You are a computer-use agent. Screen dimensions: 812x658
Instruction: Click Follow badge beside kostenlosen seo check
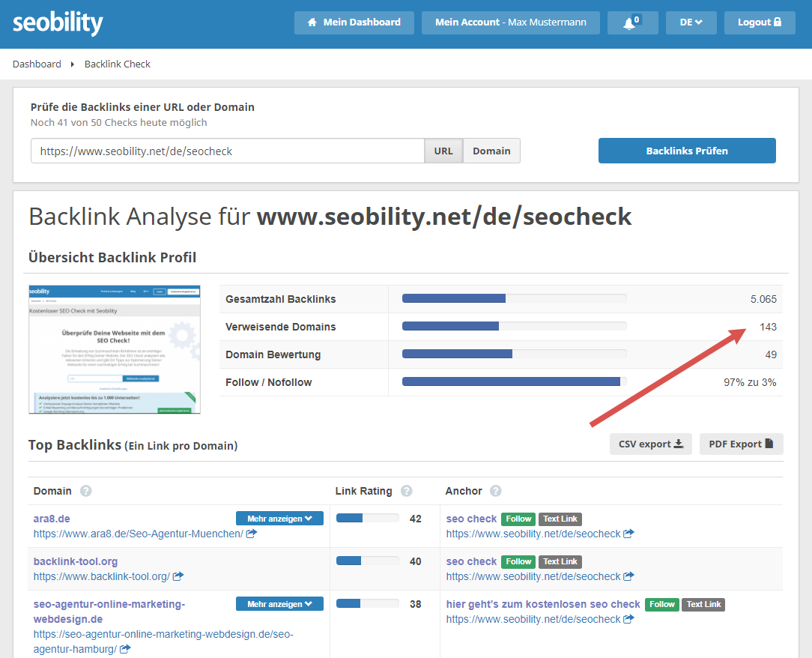pos(662,604)
